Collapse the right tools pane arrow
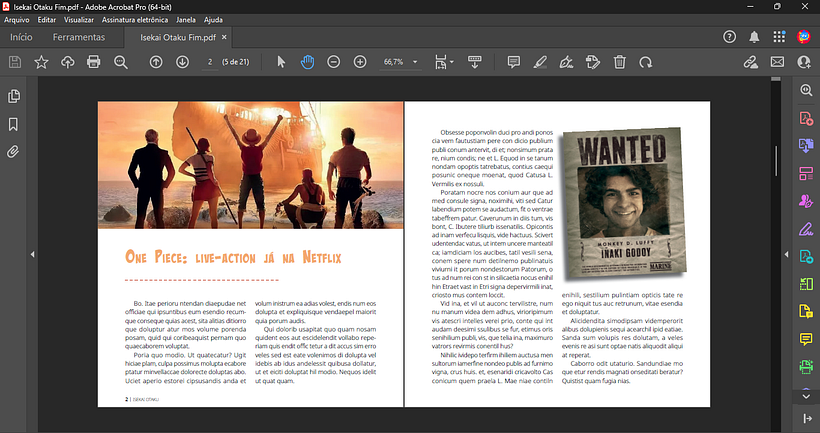 (x=787, y=254)
